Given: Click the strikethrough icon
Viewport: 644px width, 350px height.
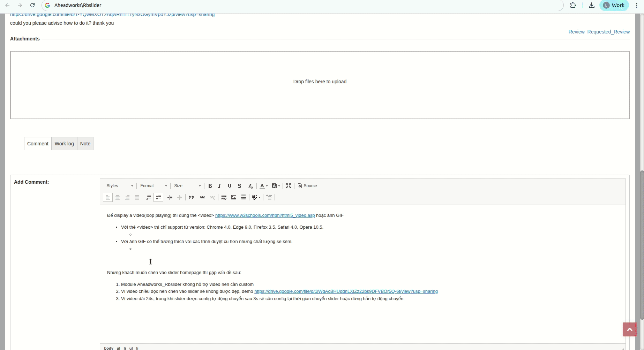Looking at the screenshot, I should click(239, 186).
